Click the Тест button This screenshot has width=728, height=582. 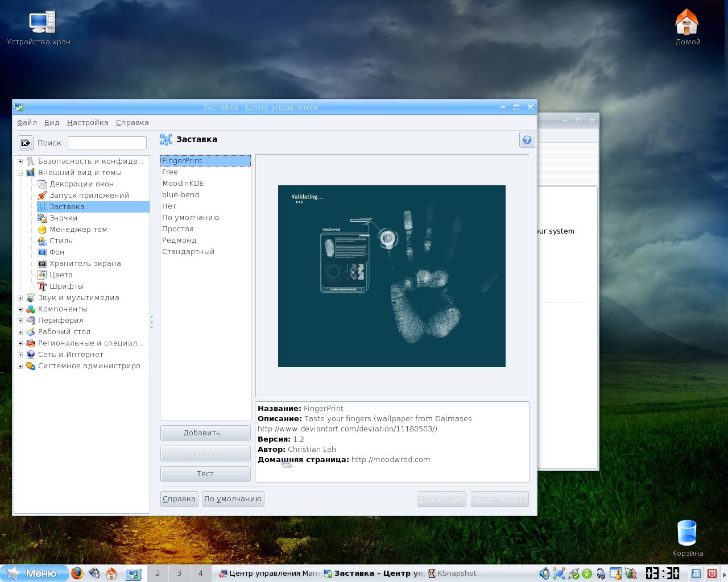(x=205, y=474)
